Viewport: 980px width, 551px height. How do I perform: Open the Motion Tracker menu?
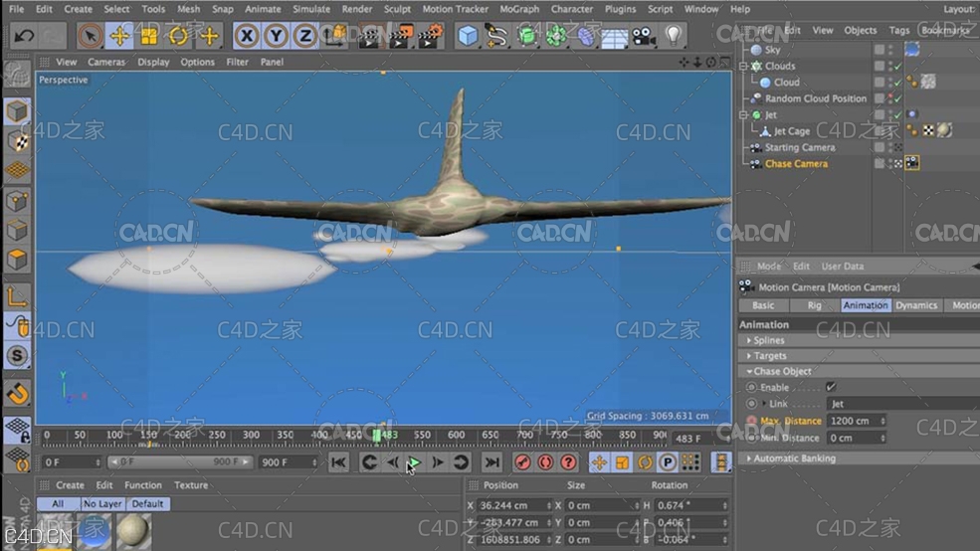point(455,9)
